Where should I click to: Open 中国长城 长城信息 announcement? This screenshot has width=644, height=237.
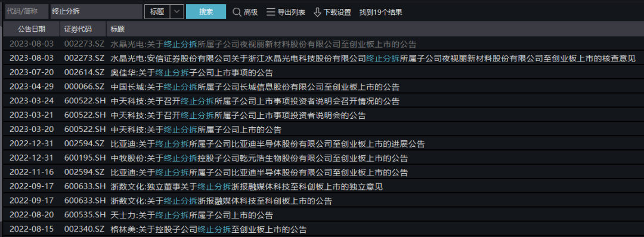pos(255,87)
